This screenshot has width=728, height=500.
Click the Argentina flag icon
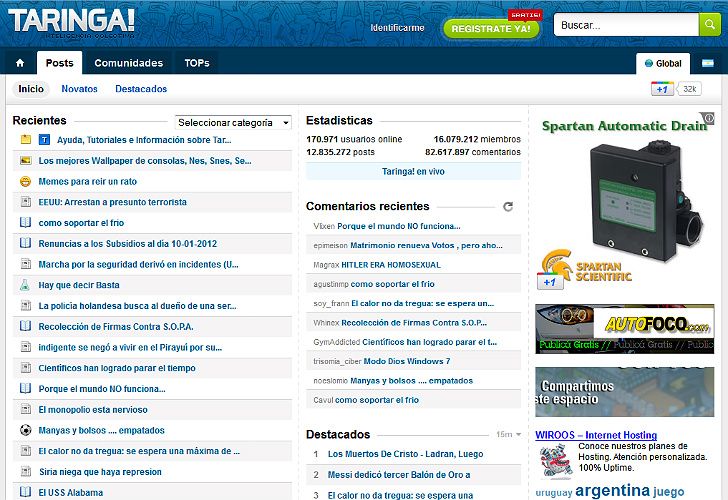coord(708,63)
